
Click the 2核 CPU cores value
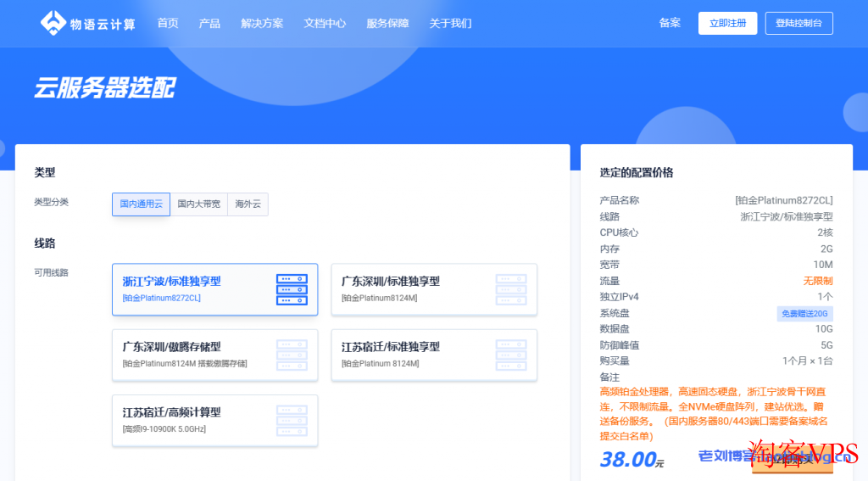825,232
